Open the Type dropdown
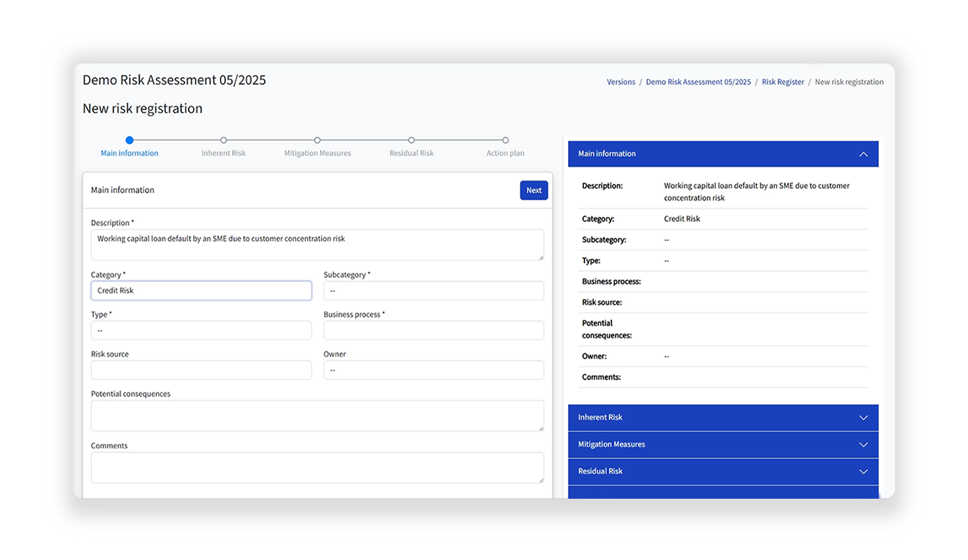 coord(201,331)
